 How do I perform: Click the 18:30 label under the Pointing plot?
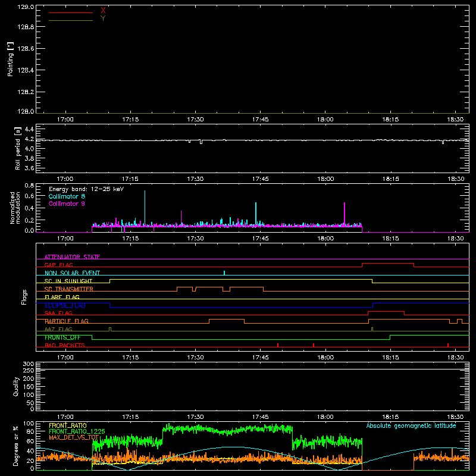(x=455, y=120)
